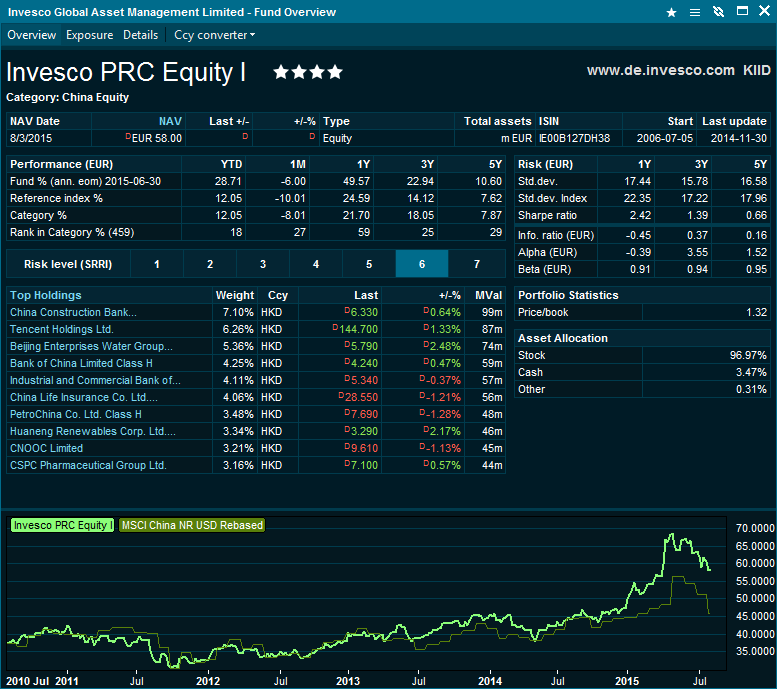Click the 2013 label on chart axis
The width and height of the screenshot is (777, 689).
[348, 681]
